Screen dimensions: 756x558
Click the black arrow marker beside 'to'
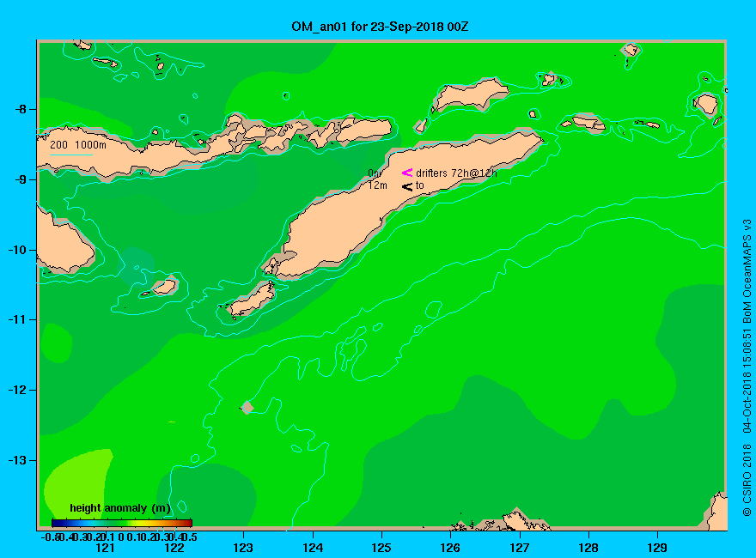[407, 186]
